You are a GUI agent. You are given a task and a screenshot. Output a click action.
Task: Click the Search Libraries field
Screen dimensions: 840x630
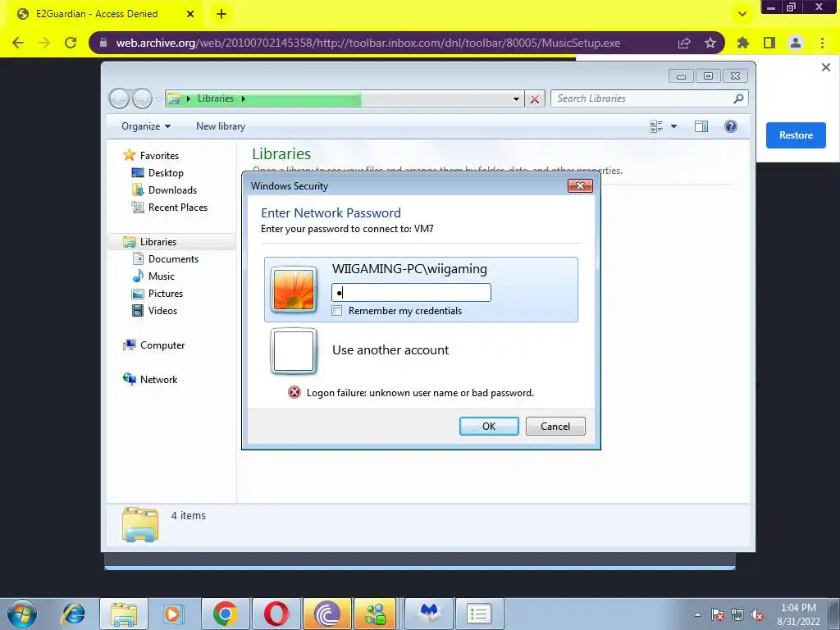pyautogui.click(x=641, y=98)
